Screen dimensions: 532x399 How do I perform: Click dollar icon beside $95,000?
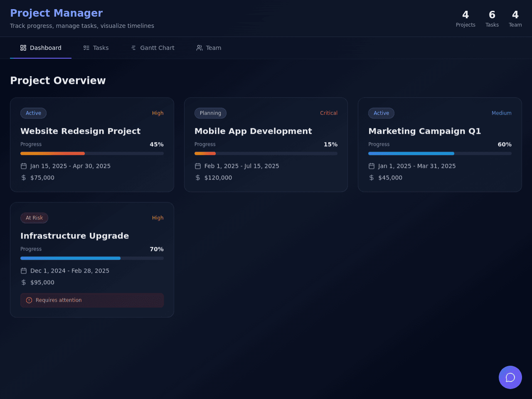pyautogui.click(x=24, y=282)
